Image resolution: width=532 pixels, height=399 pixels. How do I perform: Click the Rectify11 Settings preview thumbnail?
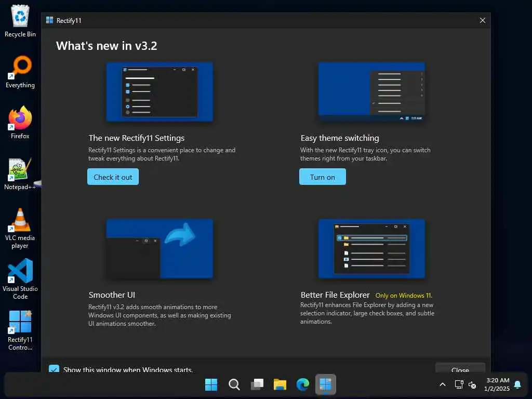pos(160,92)
